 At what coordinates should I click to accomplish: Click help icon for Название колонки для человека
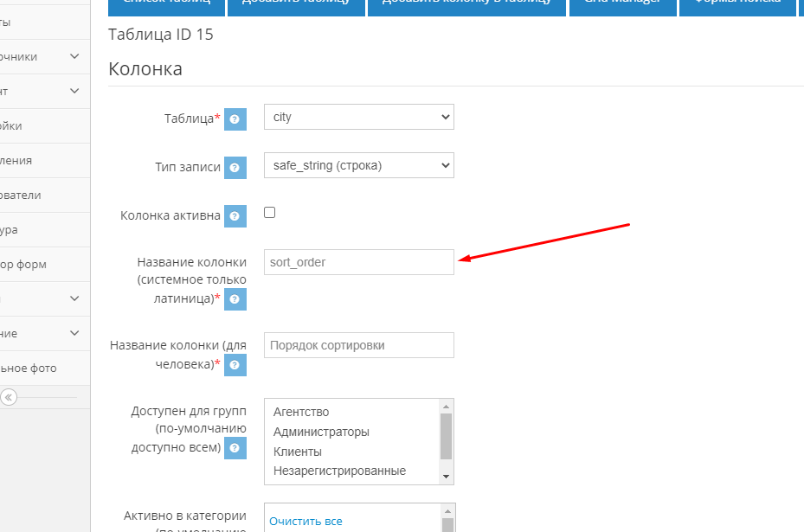point(235,365)
